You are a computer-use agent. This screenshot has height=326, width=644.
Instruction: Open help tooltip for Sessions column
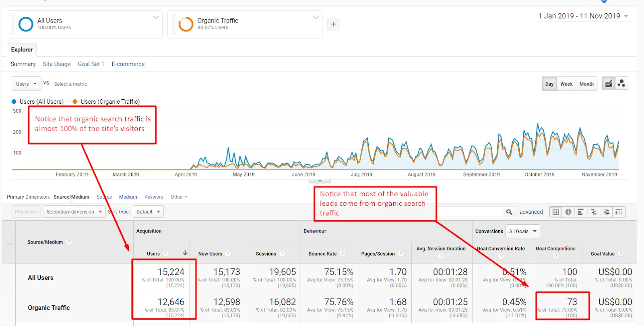click(x=282, y=254)
